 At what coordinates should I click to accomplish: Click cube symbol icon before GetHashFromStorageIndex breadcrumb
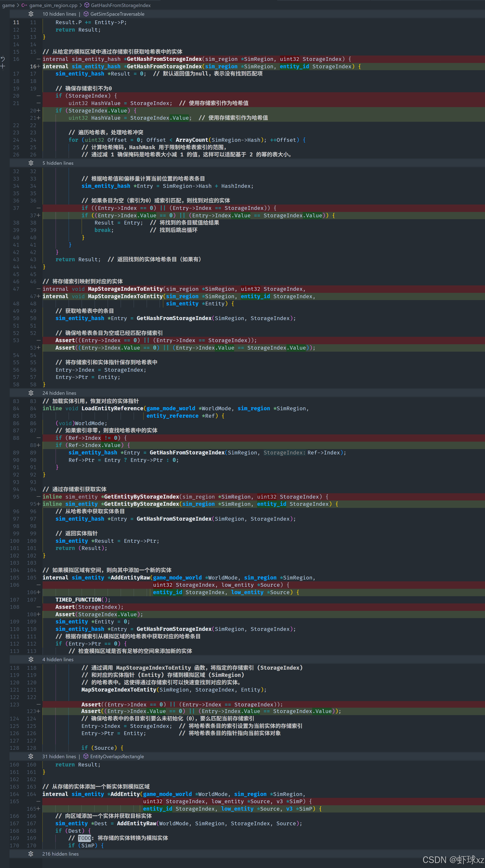click(87, 5)
